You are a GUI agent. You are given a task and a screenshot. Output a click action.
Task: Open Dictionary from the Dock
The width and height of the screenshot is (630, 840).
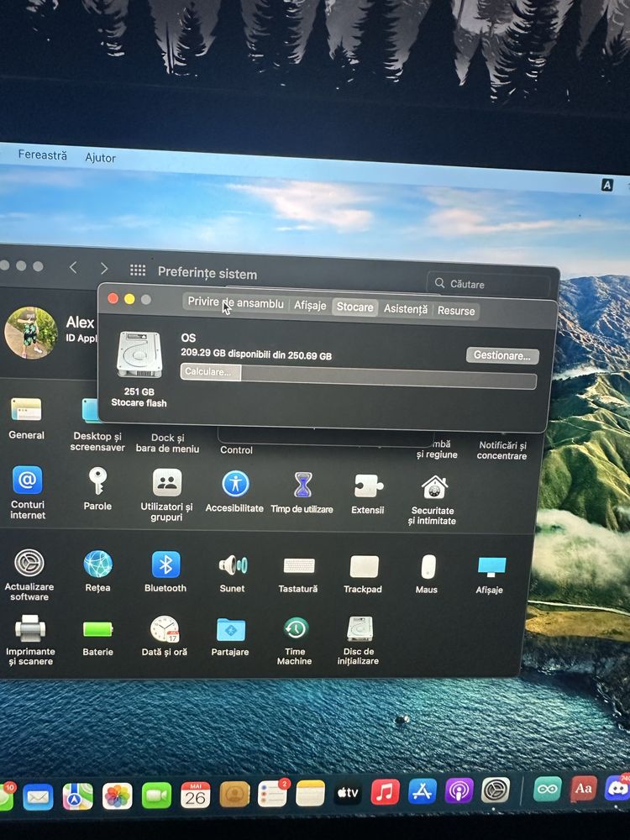click(x=583, y=789)
